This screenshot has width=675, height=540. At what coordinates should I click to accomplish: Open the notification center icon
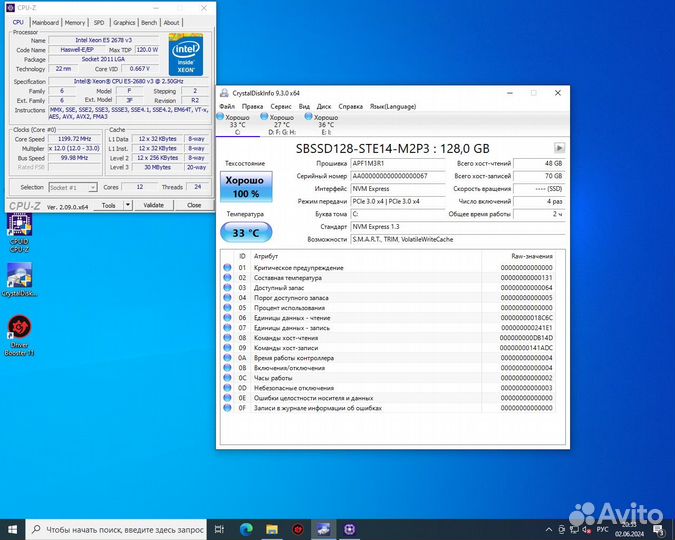coord(659,530)
